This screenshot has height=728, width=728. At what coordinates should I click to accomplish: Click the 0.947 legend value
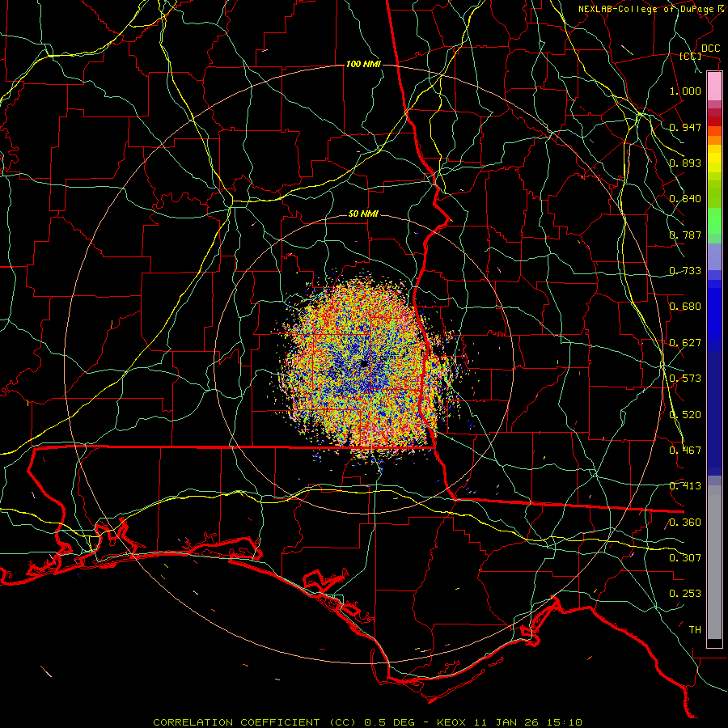pos(685,127)
